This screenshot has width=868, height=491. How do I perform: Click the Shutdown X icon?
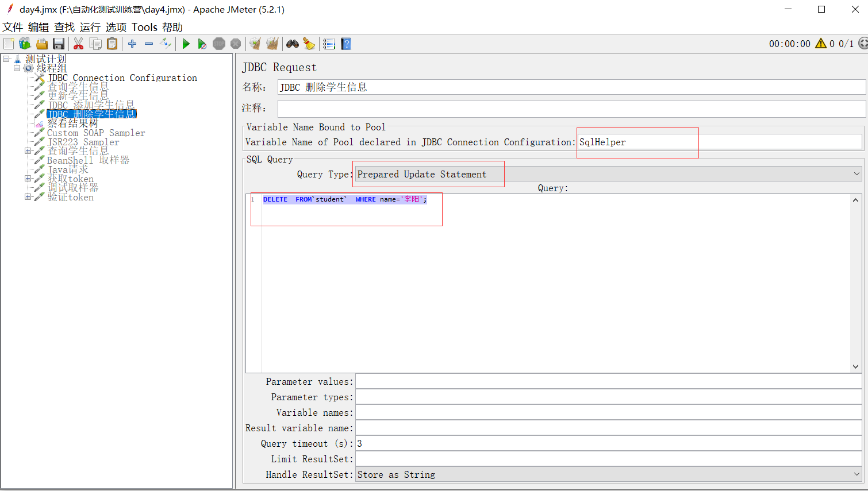236,44
